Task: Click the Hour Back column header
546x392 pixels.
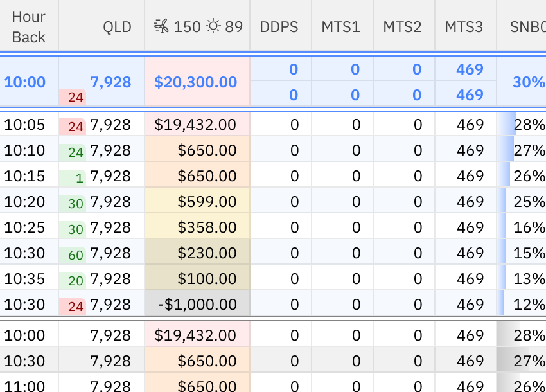Action: pos(29,27)
